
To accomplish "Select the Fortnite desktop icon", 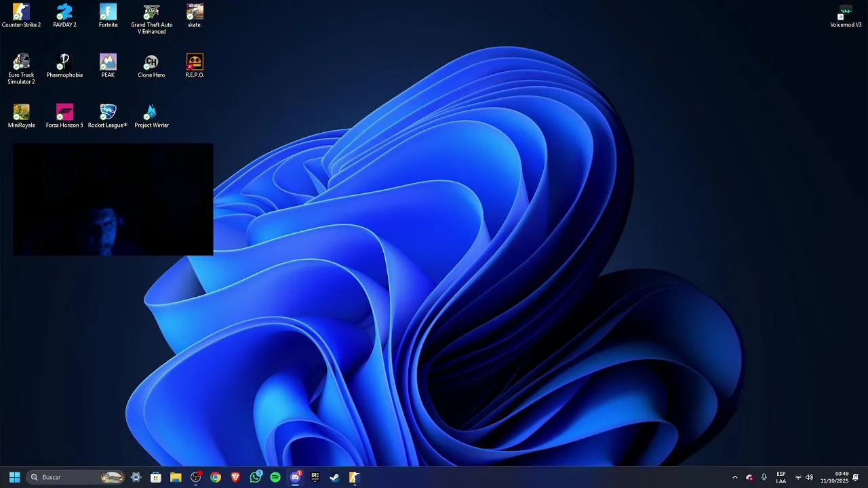I will click(108, 16).
